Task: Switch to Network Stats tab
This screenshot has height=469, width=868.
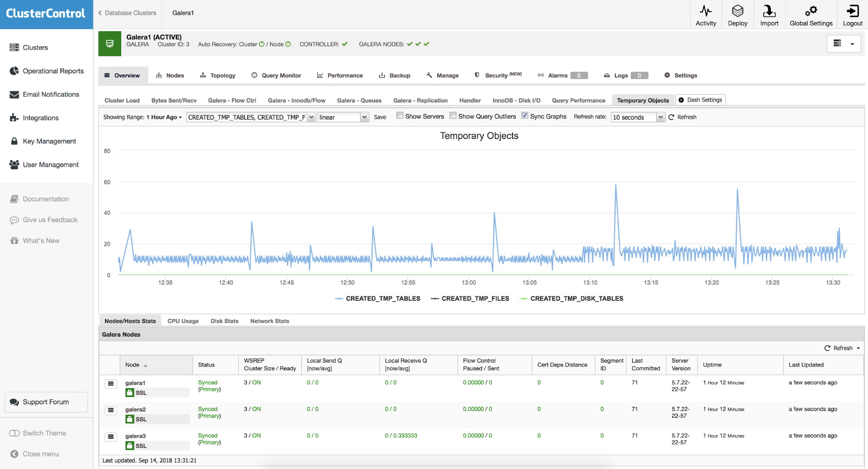Action: [x=270, y=321]
